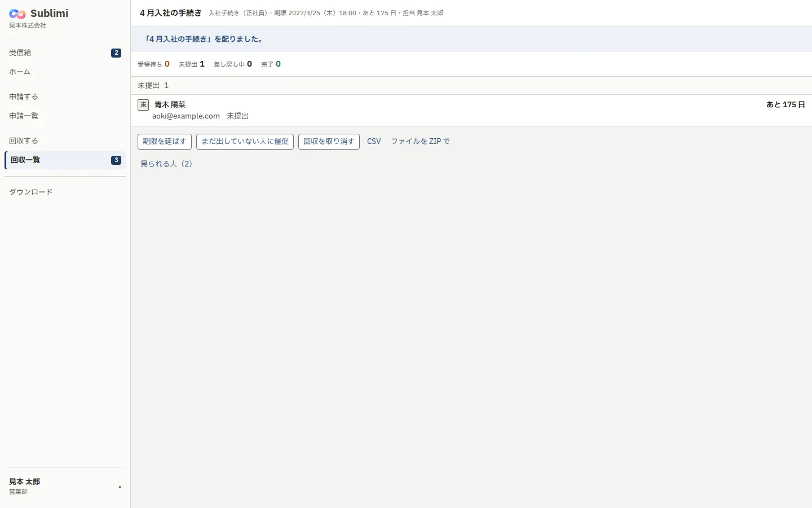The width and height of the screenshot is (812, 508).
Task: Click the 未 status icon beside 青木 陽菜
Action: point(143,105)
